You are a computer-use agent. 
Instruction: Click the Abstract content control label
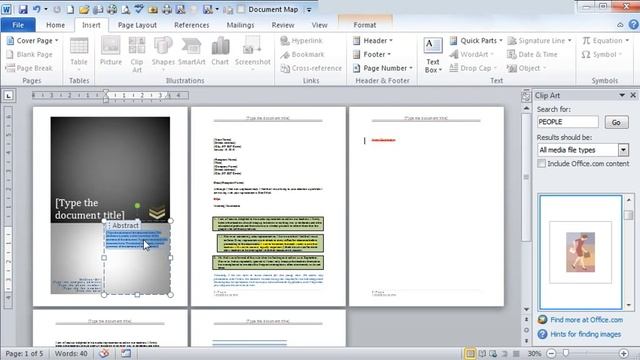click(124, 225)
